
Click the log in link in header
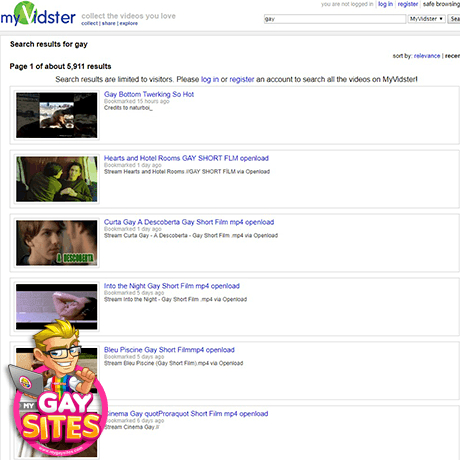click(x=385, y=4)
